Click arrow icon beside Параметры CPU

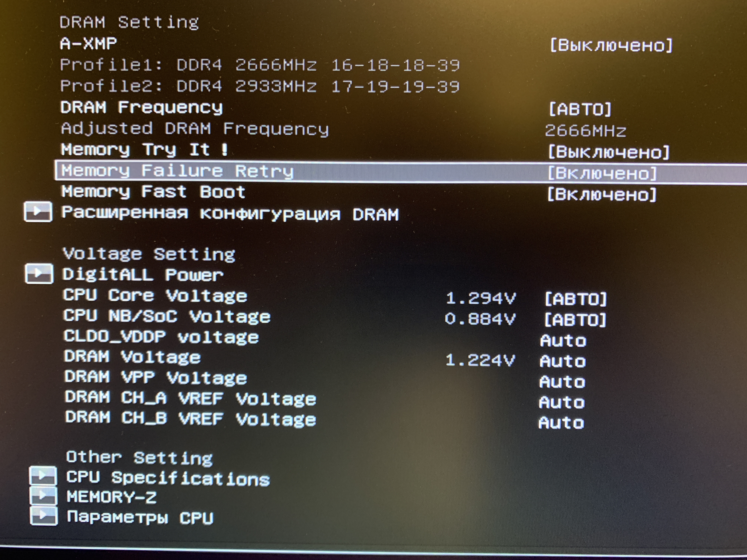click(43, 516)
